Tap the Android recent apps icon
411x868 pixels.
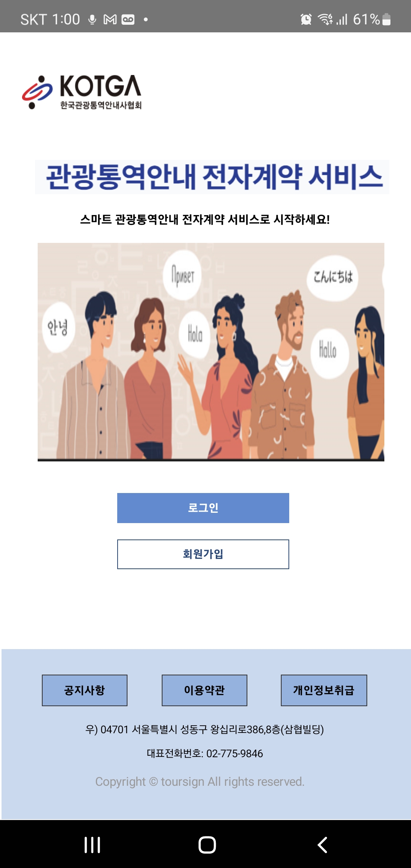[92, 845]
